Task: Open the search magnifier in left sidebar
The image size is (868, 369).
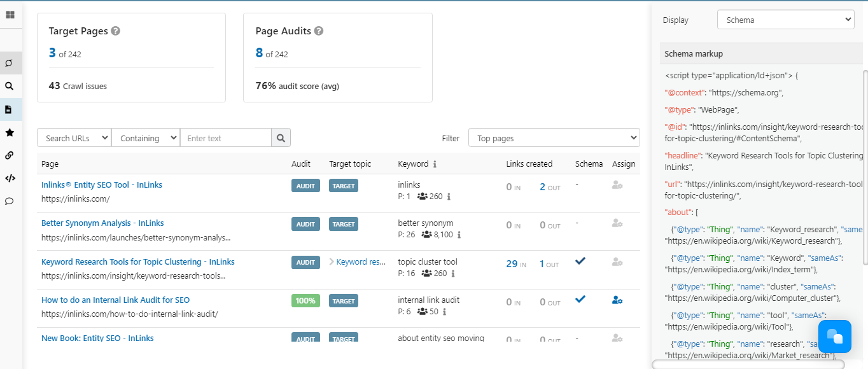Action: (x=9, y=86)
